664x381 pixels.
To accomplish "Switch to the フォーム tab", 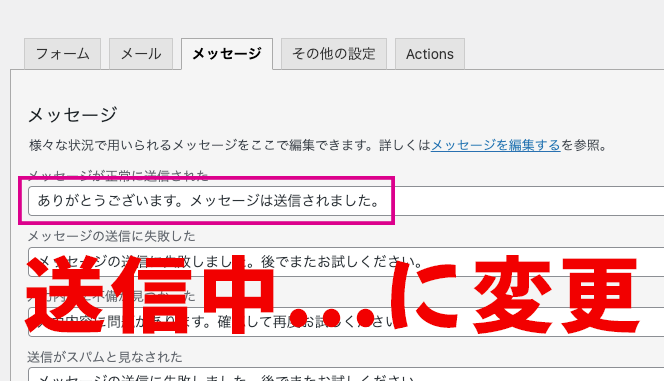I will (62, 54).
